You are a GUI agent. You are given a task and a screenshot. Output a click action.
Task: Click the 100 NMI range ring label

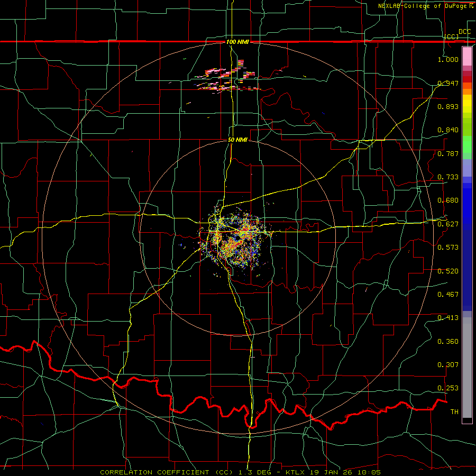point(237,42)
